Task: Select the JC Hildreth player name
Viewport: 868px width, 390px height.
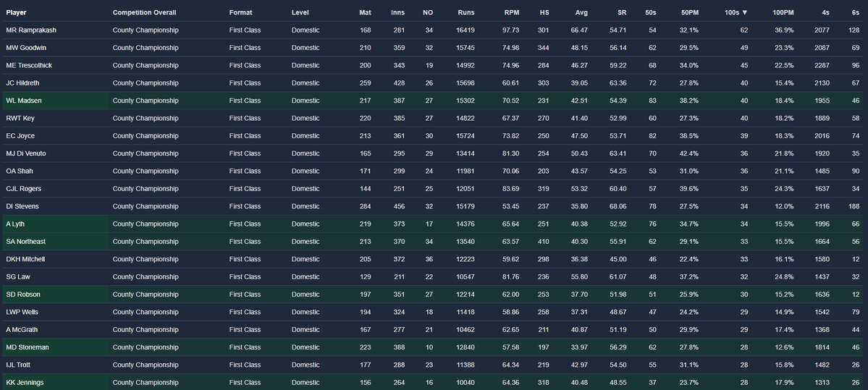Action: pos(22,83)
